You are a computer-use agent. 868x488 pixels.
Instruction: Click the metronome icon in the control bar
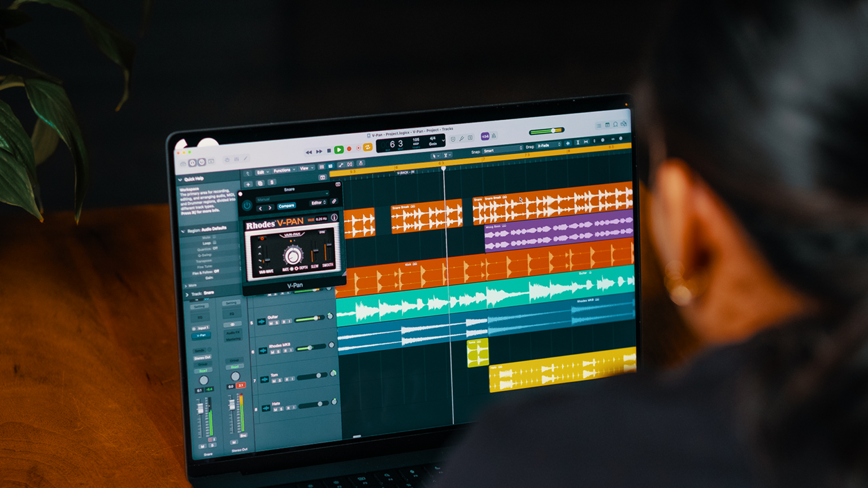point(494,136)
